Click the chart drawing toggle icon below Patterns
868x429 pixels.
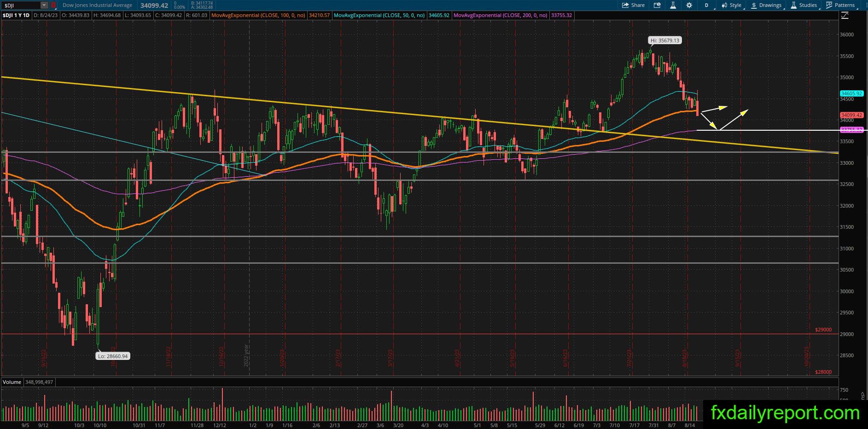click(x=845, y=16)
